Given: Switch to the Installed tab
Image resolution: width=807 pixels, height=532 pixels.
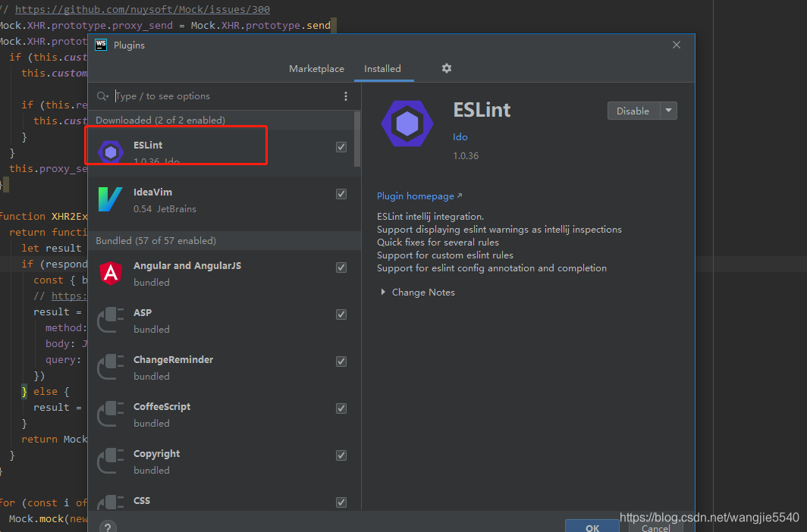Looking at the screenshot, I should (382, 68).
